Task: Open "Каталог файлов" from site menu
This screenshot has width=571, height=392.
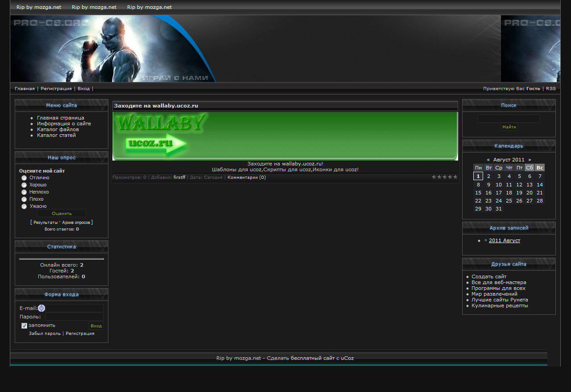Action: (58, 129)
